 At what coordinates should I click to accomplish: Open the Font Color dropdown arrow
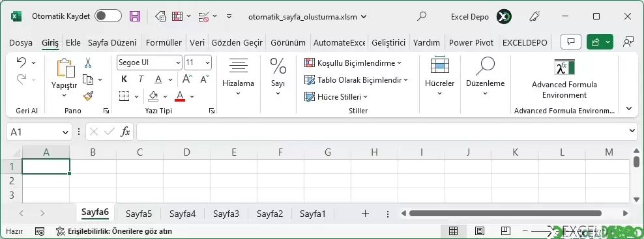[x=192, y=97]
